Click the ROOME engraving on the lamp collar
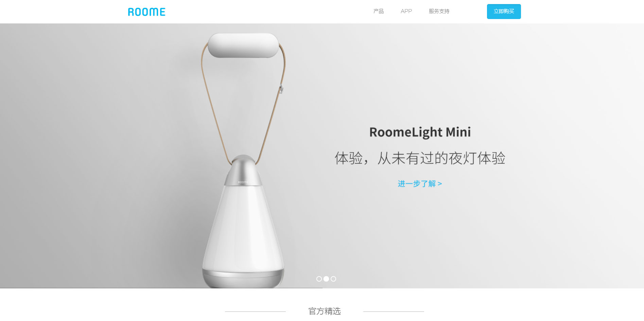This screenshot has height=321, width=644. pos(243,182)
